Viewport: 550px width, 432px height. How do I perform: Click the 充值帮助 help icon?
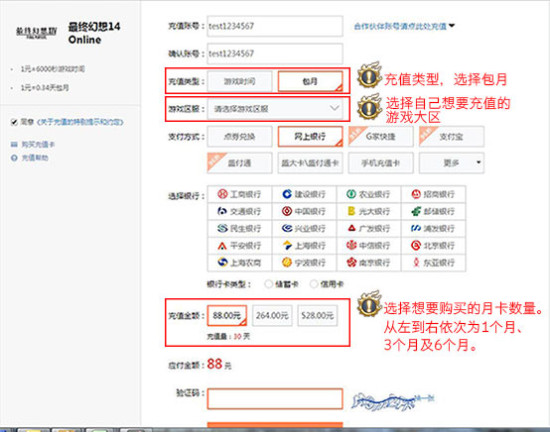(x=14, y=158)
